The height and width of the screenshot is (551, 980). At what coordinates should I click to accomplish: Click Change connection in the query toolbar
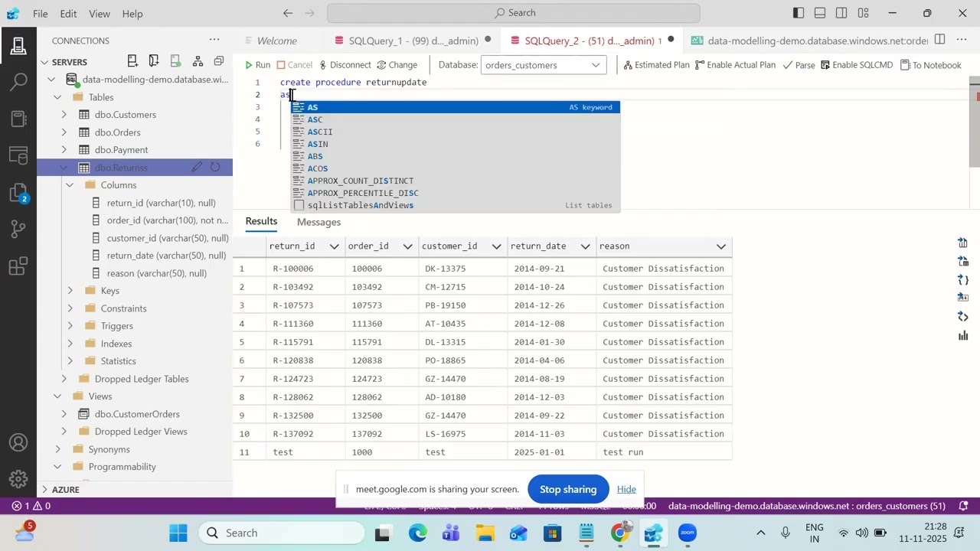pyautogui.click(x=397, y=65)
